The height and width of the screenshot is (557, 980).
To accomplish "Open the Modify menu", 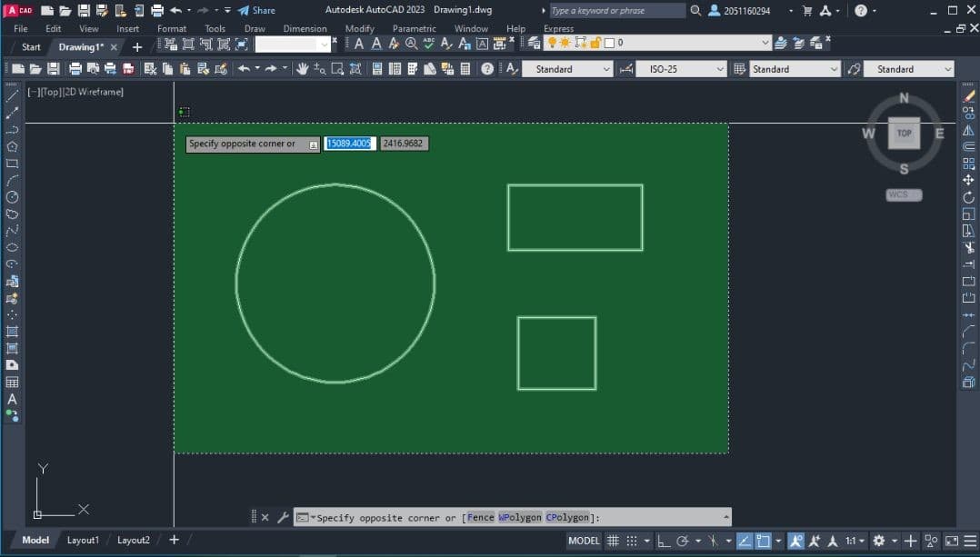I will click(359, 29).
